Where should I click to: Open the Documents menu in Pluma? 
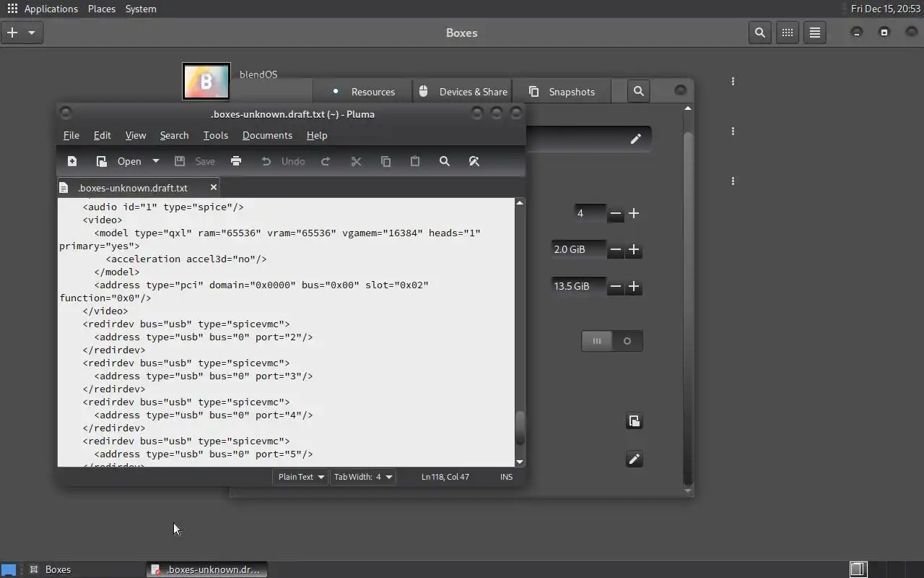click(267, 135)
